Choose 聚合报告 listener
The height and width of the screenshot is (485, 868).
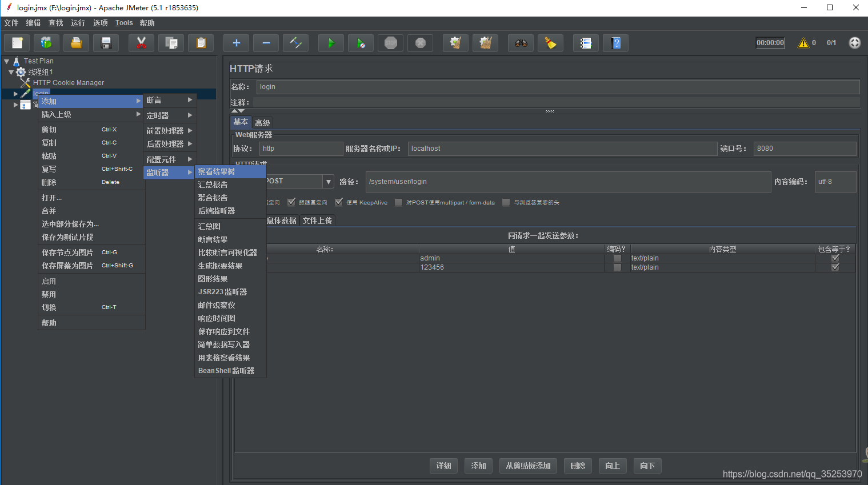tap(230, 198)
